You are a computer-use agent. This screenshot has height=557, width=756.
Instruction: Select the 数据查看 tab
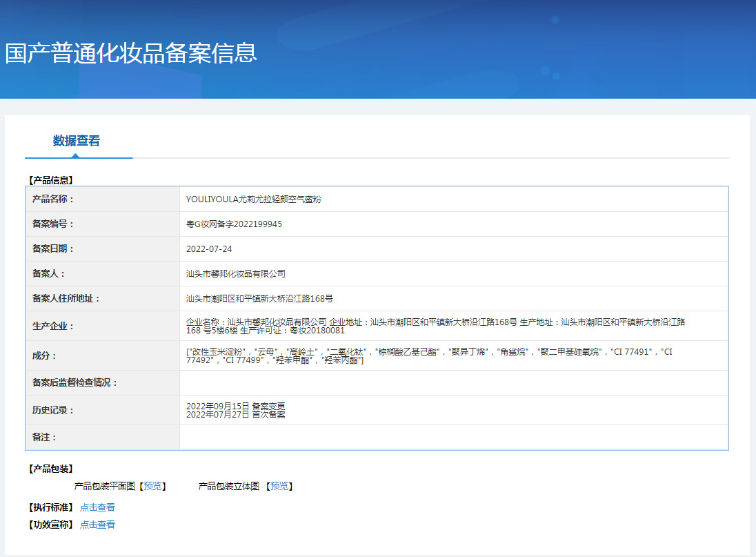click(x=76, y=141)
